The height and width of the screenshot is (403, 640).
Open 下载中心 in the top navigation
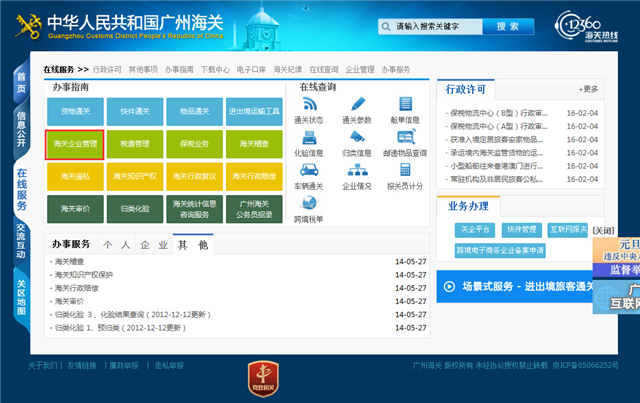[x=215, y=69]
